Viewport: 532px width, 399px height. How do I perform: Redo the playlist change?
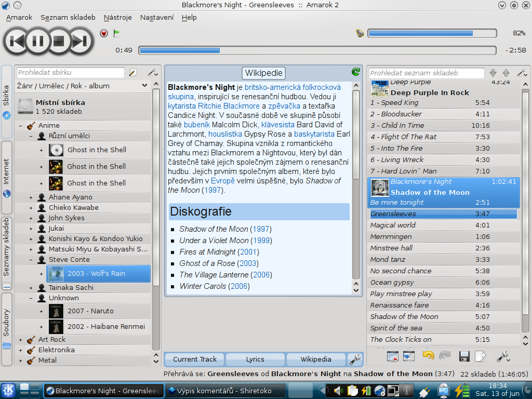tap(445, 355)
